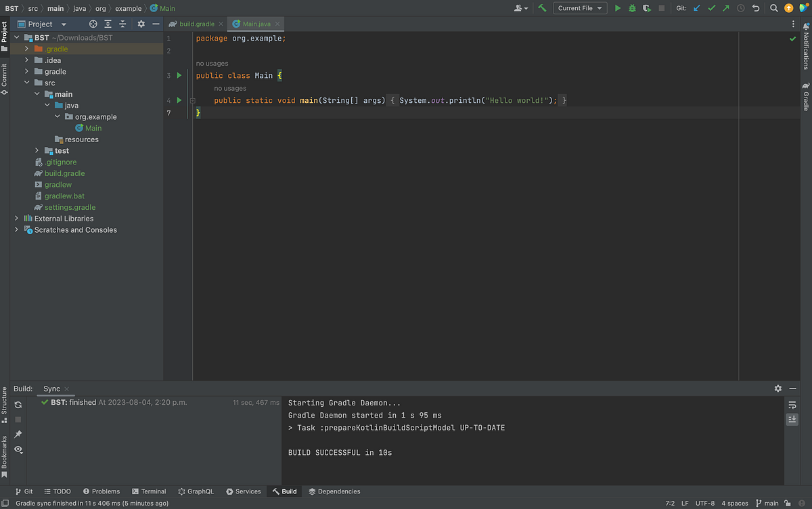Toggle soft-wrap in the build output panel
This screenshot has height=509, width=812.
792,405
